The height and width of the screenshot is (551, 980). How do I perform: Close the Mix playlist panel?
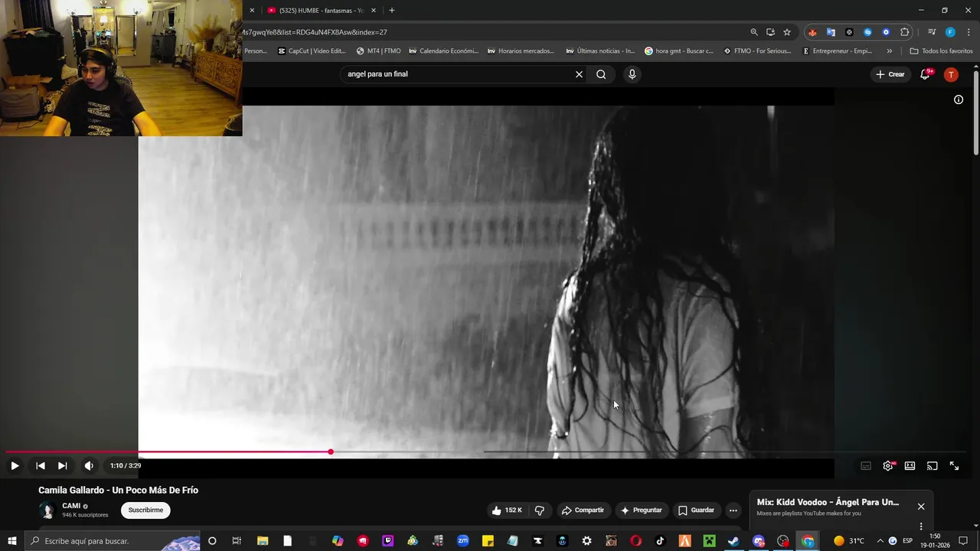pyautogui.click(x=921, y=507)
